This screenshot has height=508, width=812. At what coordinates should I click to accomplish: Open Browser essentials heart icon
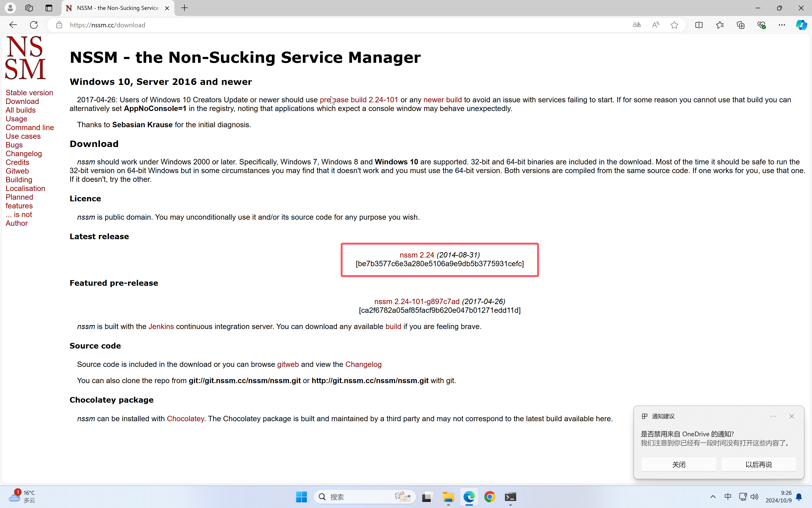pos(761,25)
